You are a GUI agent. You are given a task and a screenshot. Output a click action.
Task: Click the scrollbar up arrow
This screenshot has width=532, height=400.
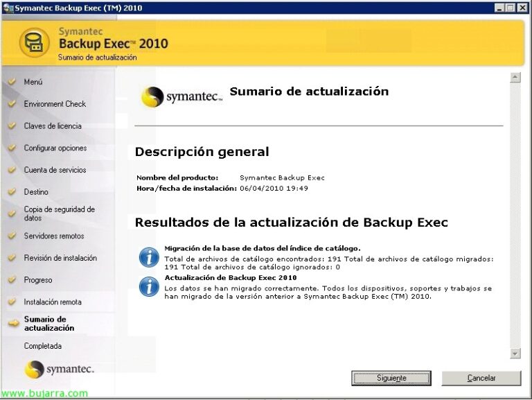(x=515, y=78)
